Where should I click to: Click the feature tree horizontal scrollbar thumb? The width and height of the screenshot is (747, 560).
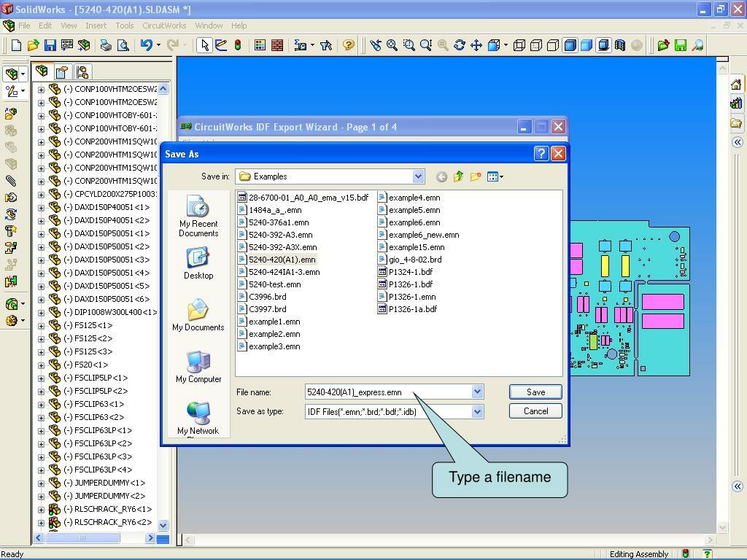[82, 537]
